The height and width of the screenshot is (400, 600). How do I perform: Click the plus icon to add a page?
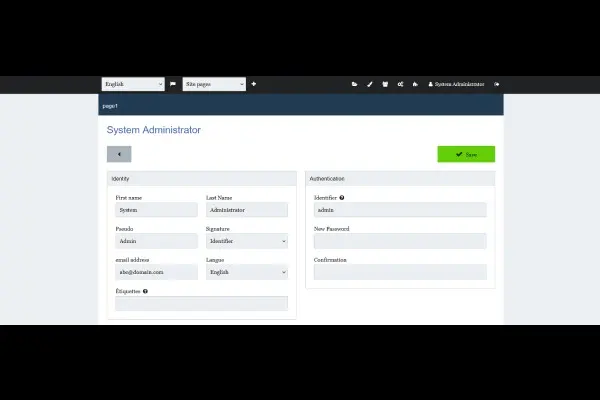[x=254, y=84]
